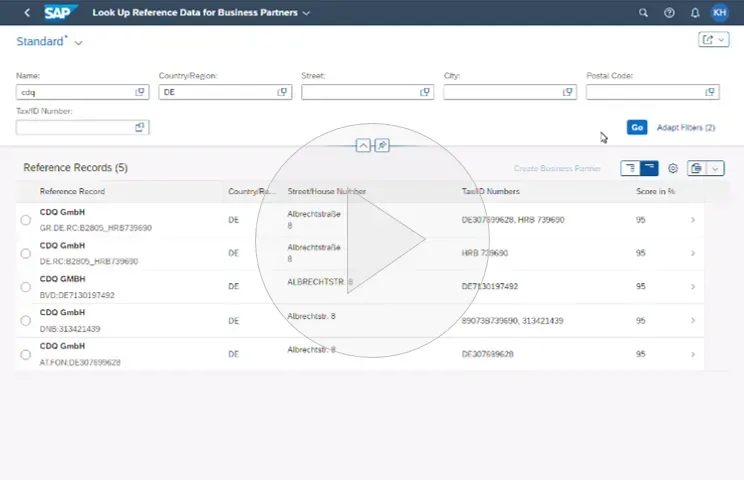Open details arrow for HRB 739690 row
Image resolution: width=744 pixels, height=480 pixels.
pyautogui.click(x=693, y=253)
